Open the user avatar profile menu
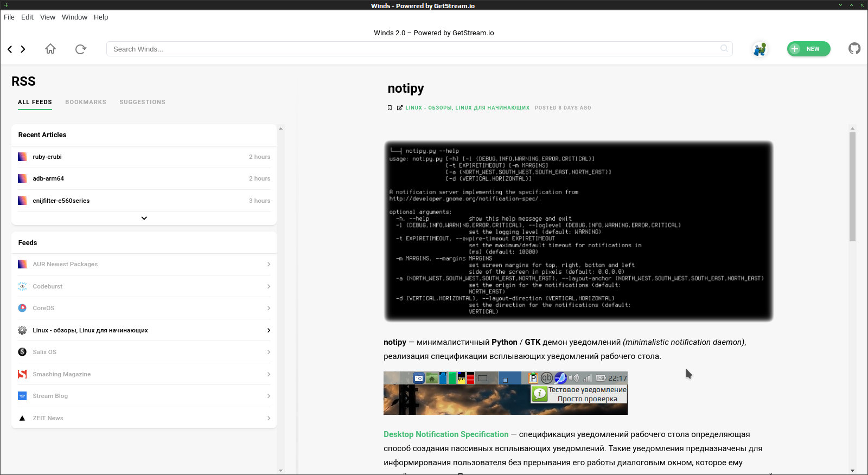 point(760,49)
